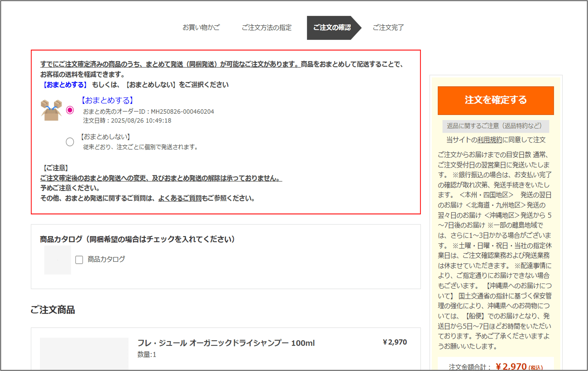Open the 利用規約 link

(x=490, y=140)
